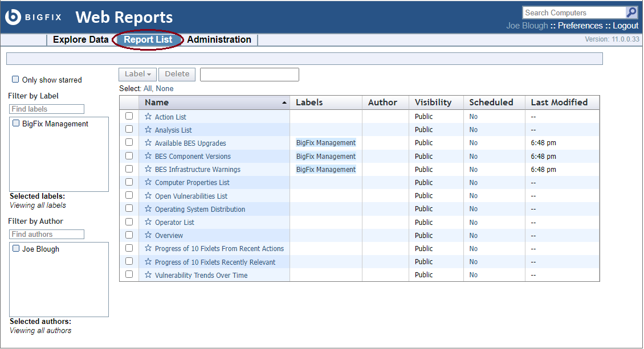
Task: Star the BES Component Versions report
Action: click(x=148, y=156)
